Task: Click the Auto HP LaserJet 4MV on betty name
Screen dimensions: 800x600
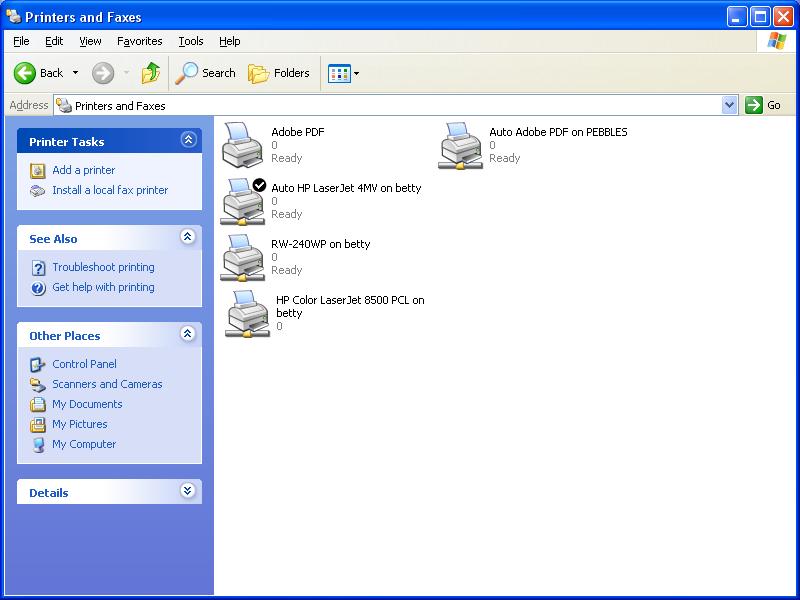Action: click(x=346, y=188)
